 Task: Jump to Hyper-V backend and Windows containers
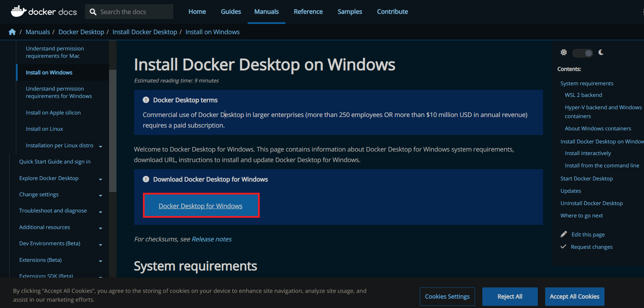(x=603, y=112)
